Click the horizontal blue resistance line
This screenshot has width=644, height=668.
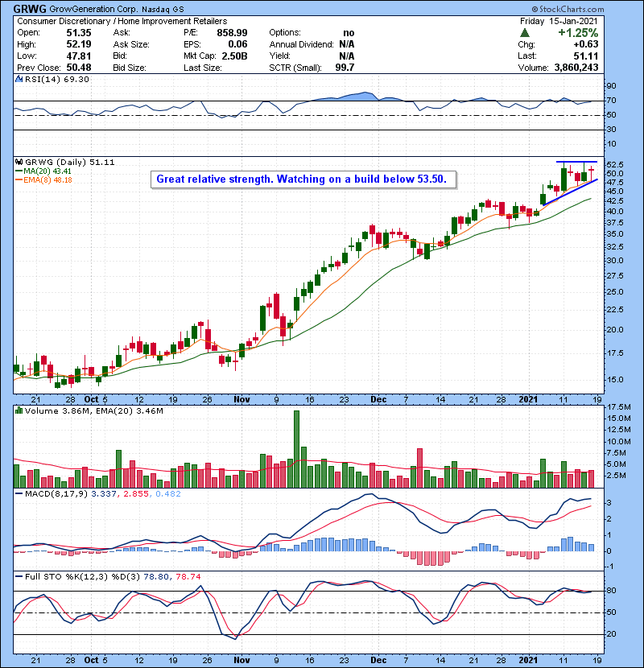pyautogui.click(x=576, y=162)
